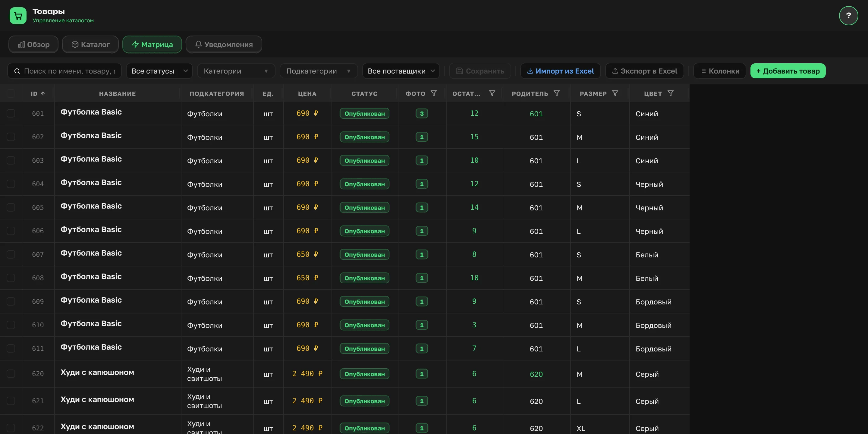This screenshot has width=868, height=434.
Task: Open the Категории dropdown
Action: [x=236, y=71]
